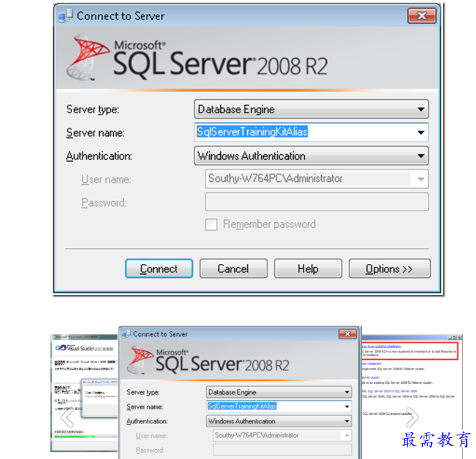Expand Server name dropdown arrow in large dialog

click(x=421, y=132)
